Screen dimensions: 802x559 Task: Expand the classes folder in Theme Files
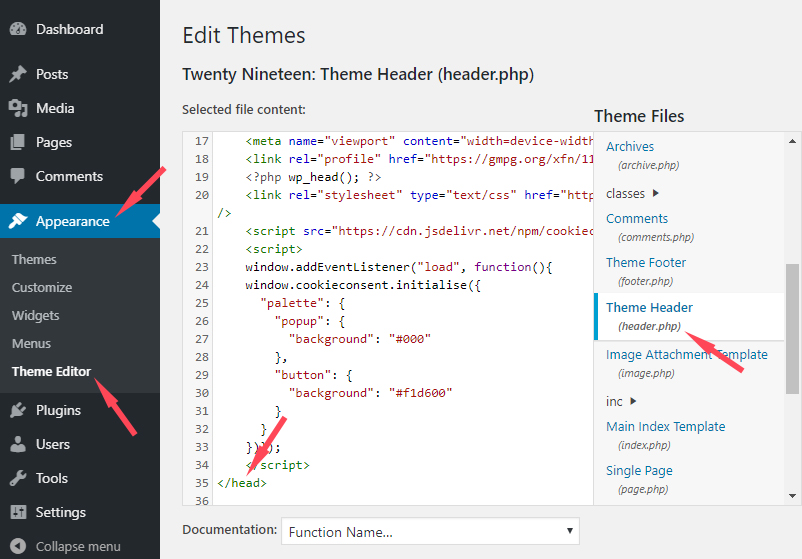coord(632,193)
